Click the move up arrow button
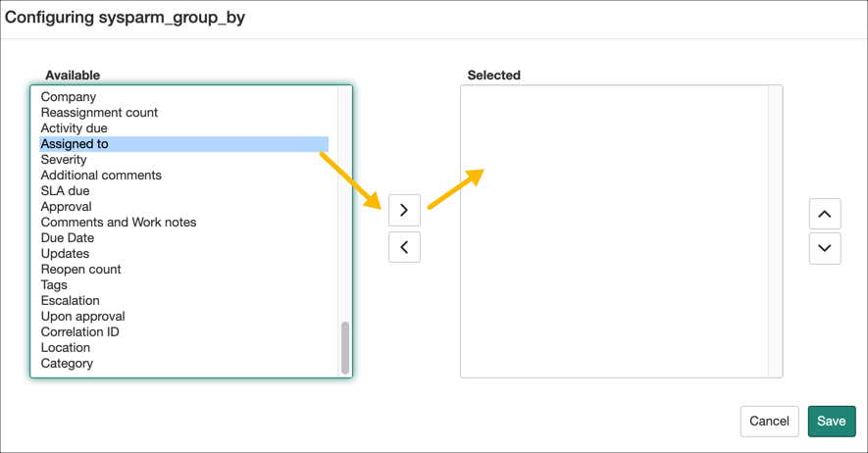The height and width of the screenshot is (453, 868). click(825, 214)
